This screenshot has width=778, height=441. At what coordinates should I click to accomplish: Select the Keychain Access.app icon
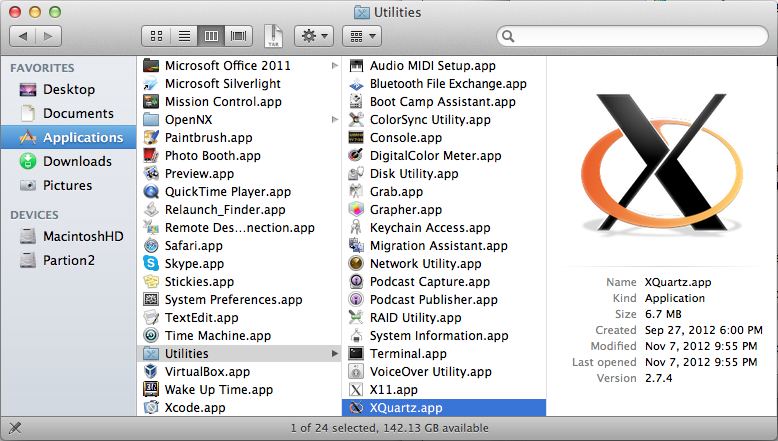coord(356,227)
